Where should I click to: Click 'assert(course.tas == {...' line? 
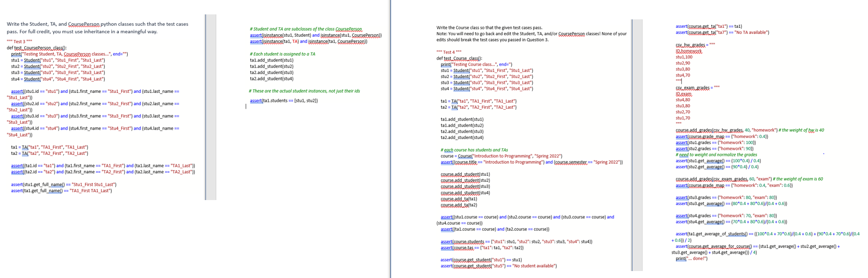point(482,248)
